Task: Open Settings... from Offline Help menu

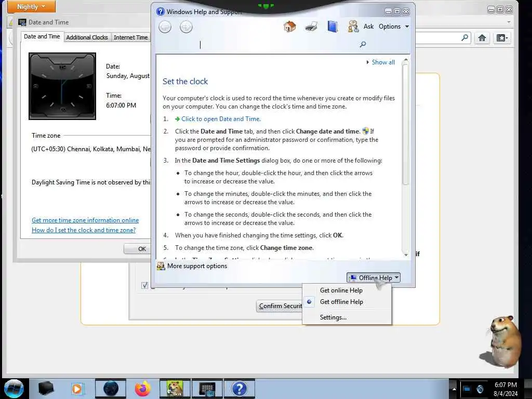Action: click(x=333, y=317)
